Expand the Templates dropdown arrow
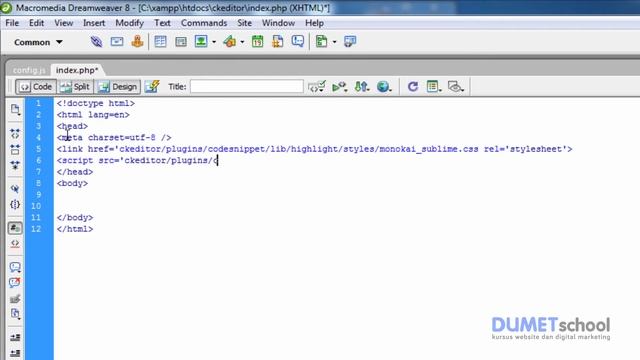The image size is (640, 360). click(334, 42)
